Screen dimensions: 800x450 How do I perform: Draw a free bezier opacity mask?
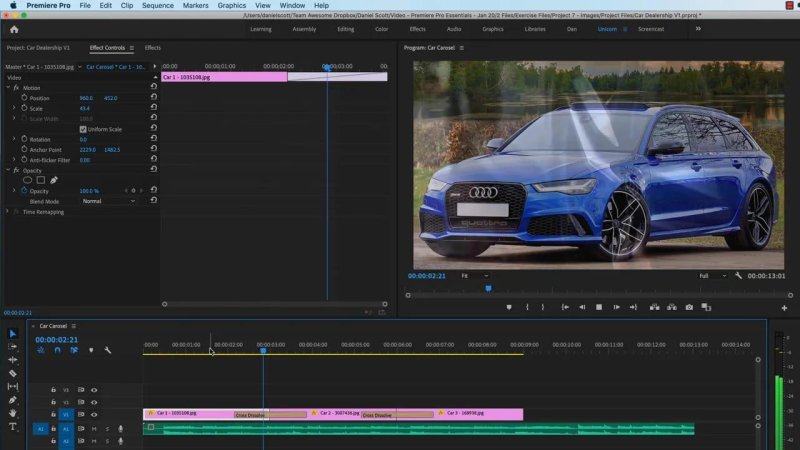point(54,180)
